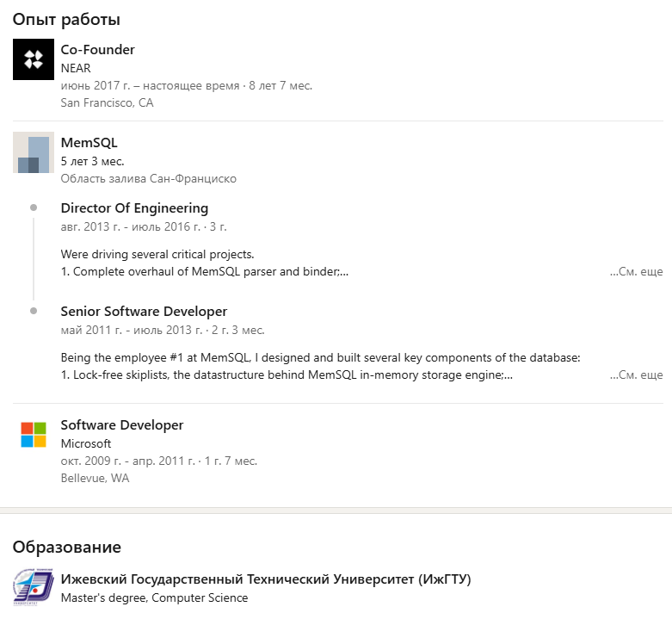Click the timeline dot beside Senior Software Developer

34,311
